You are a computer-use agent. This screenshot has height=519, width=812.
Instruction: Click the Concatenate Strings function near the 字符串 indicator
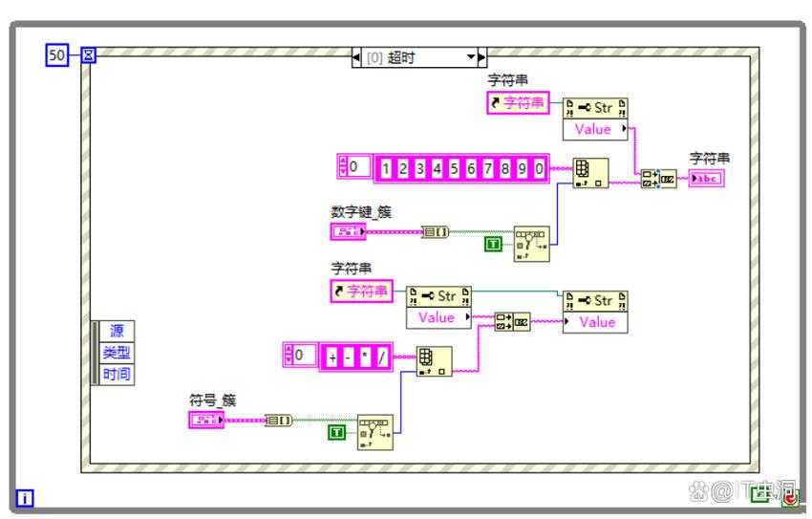tap(658, 179)
